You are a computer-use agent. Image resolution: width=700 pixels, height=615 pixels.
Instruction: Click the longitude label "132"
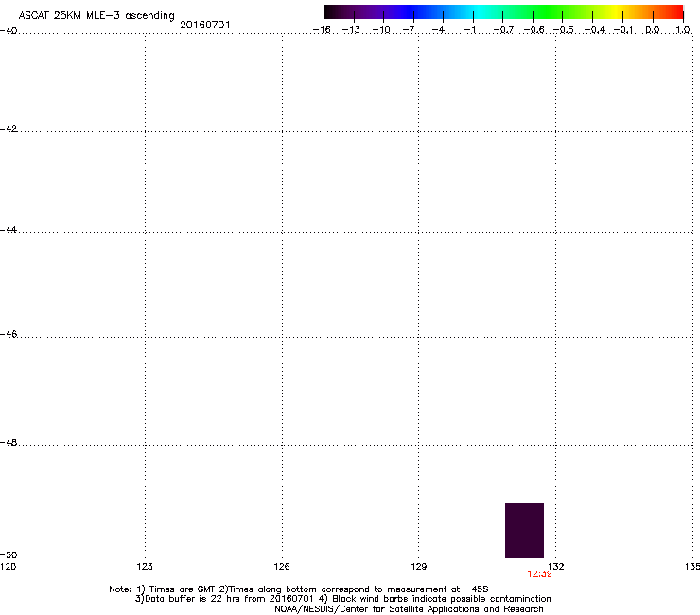coord(556,567)
